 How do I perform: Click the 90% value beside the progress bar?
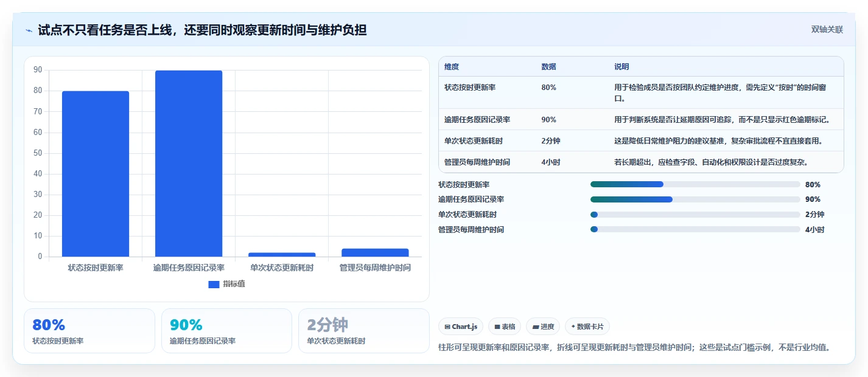point(813,199)
